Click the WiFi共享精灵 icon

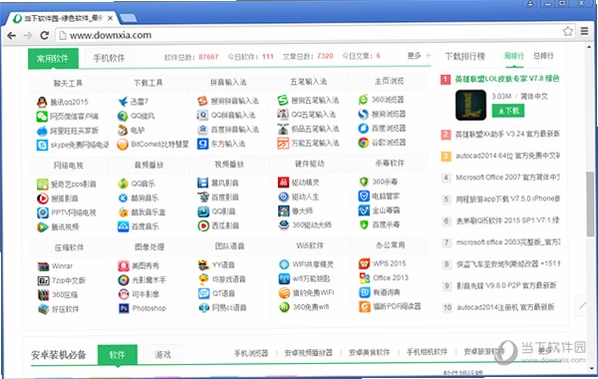tap(284, 264)
